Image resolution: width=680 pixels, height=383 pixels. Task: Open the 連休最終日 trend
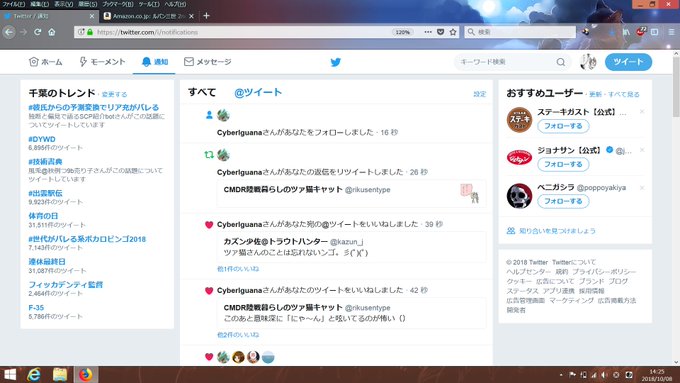point(47,262)
